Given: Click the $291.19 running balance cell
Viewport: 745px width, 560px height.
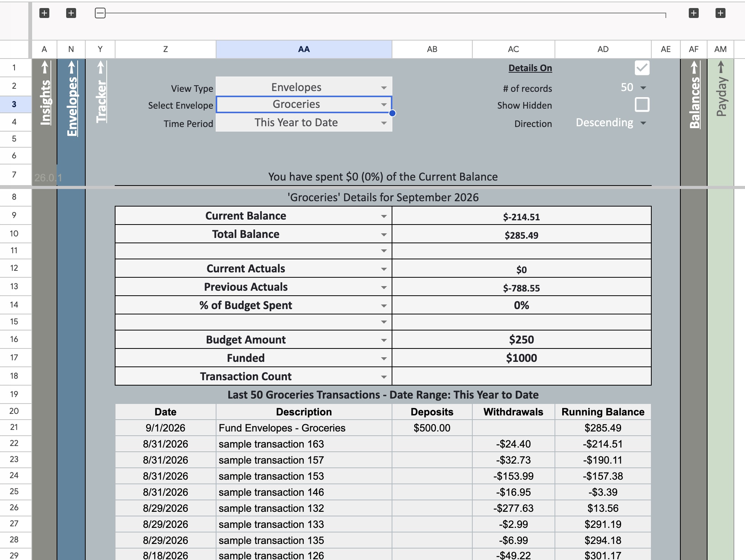Looking at the screenshot, I should pyautogui.click(x=603, y=524).
